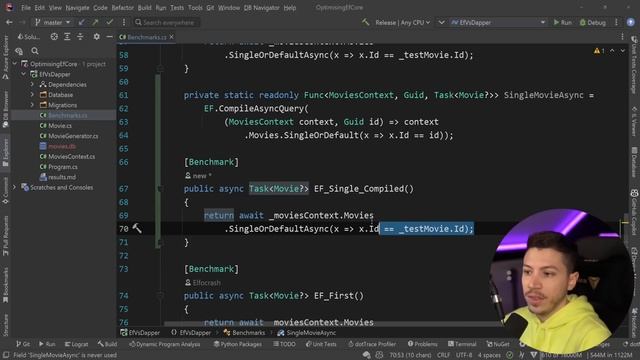The height and width of the screenshot is (360, 640).
Task: Click the Locate file target icon
Action: coord(54,37)
